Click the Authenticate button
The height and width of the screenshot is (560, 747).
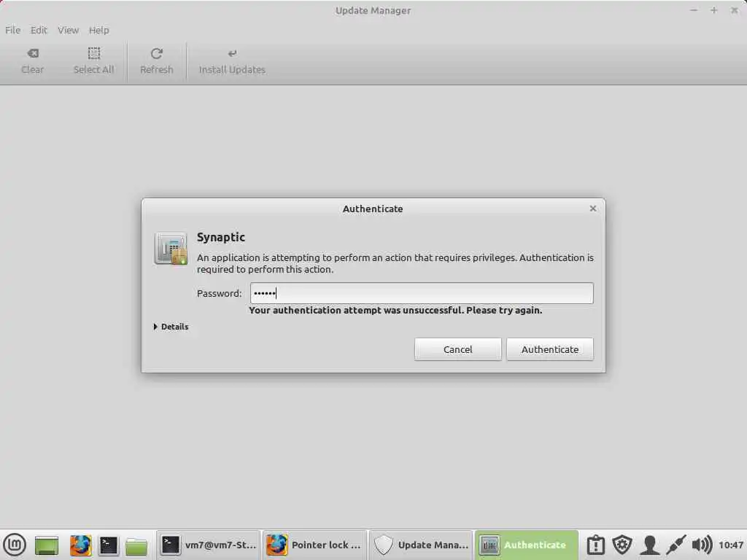pos(550,349)
